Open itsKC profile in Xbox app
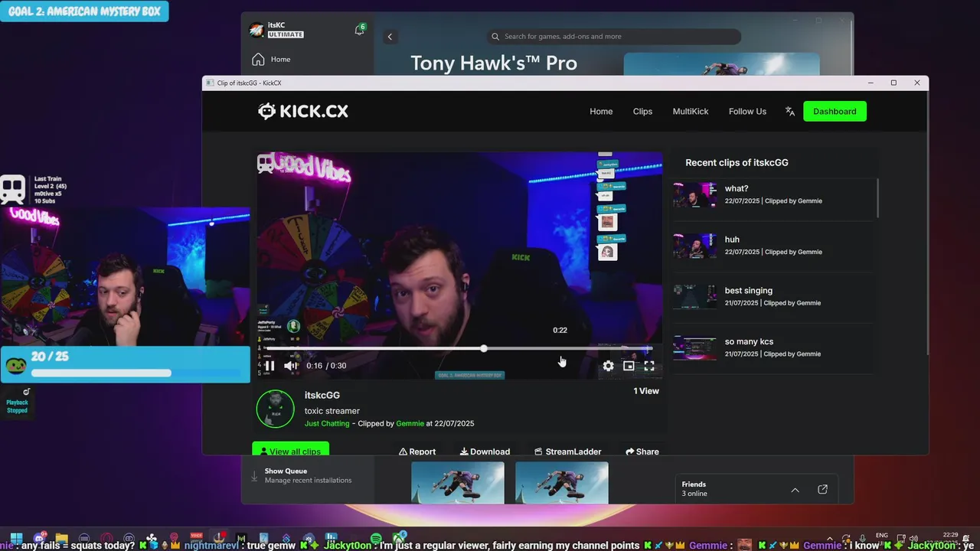Image resolution: width=980 pixels, height=551 pixels. (x=277, y=30)
